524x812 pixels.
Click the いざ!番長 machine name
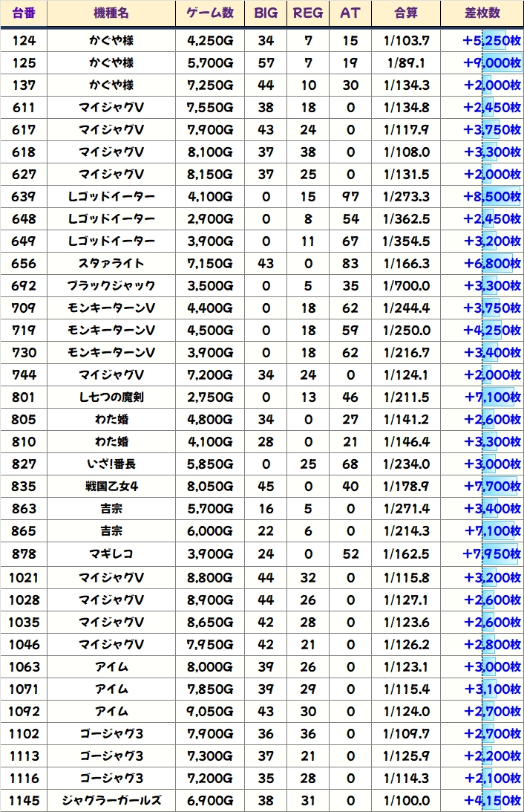[x=111, y=464]
